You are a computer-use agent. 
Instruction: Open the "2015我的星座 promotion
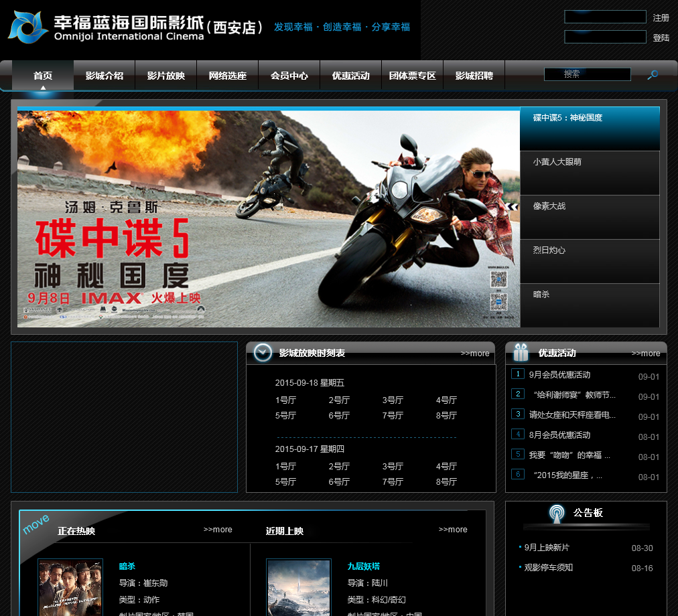tap(567, 475)
